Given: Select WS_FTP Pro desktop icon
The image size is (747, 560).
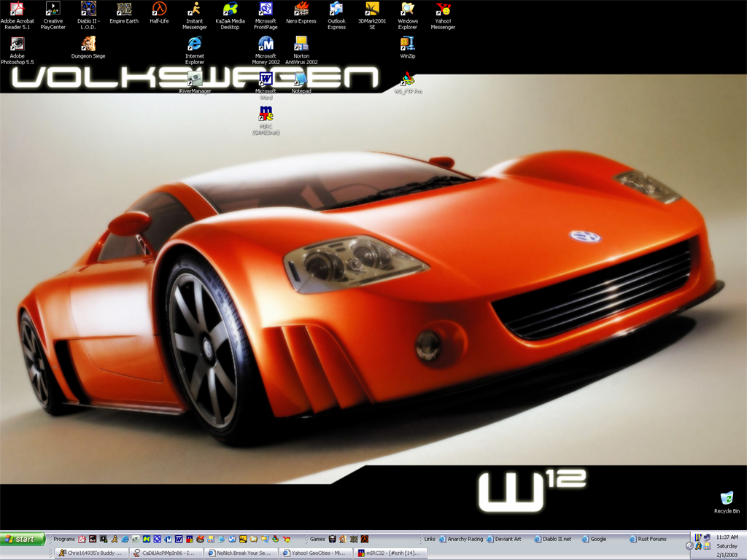Looking at the screenshot, I should [x=408, y=82].
